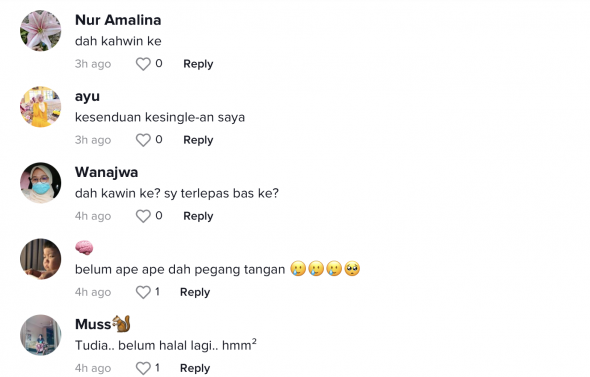Viewport: 590px width, 377px height.
Task: Reply to Nur Amalina's 'dah kahwin ke' comment
Action: (198, 64)
